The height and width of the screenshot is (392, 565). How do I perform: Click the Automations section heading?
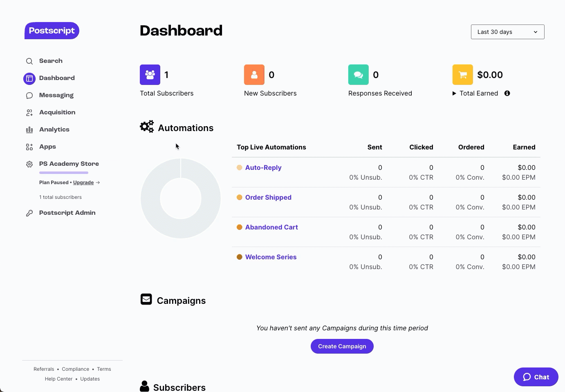tap(186, 128)
